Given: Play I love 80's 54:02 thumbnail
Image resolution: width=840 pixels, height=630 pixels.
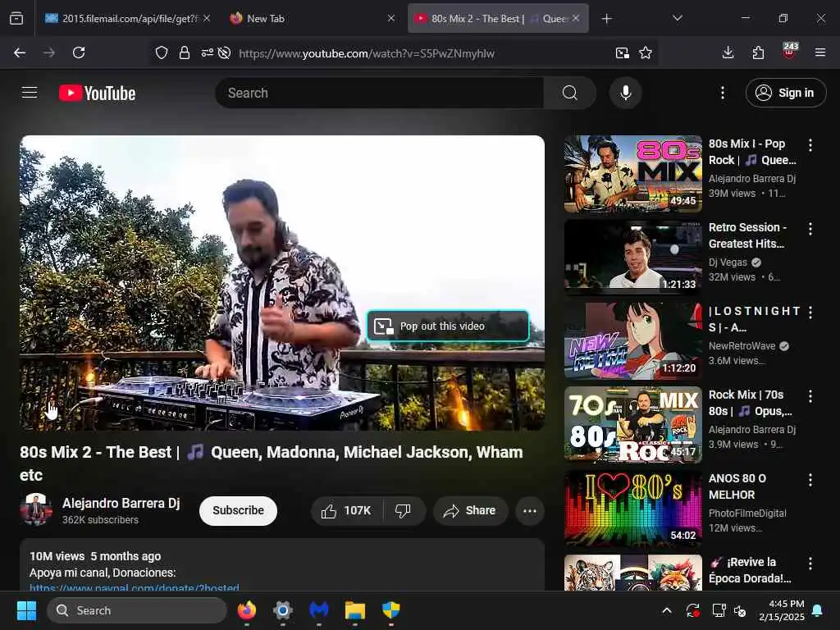Looking at the screenshot, I should coord(632,509).
